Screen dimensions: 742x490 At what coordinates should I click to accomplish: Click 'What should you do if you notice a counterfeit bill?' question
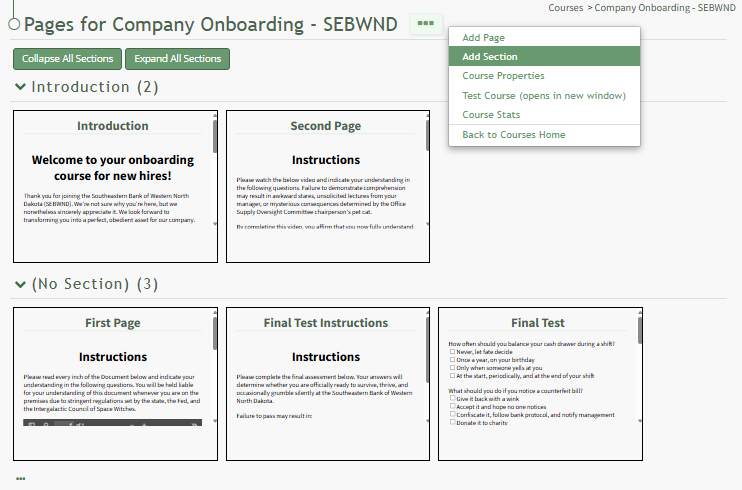click(x=515, y=391)
